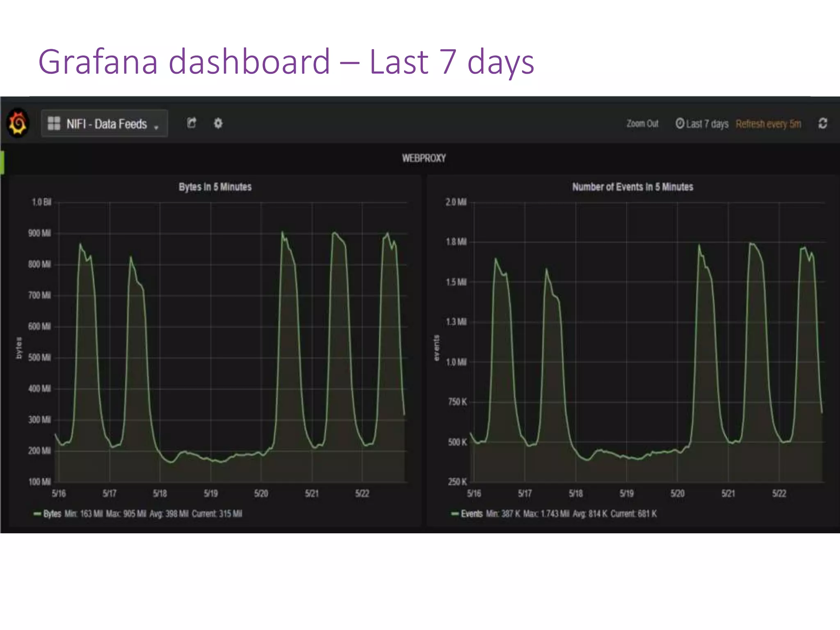Toggle the Events series in legend

pyautogui.click(x=471, y=514)
